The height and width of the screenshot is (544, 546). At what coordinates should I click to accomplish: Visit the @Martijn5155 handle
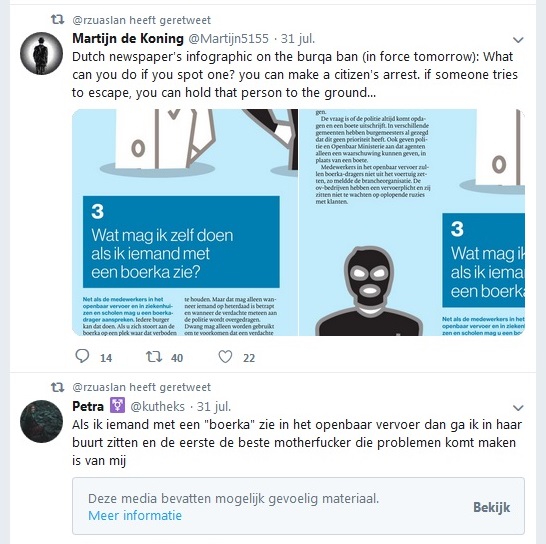(x=228, y=38)
